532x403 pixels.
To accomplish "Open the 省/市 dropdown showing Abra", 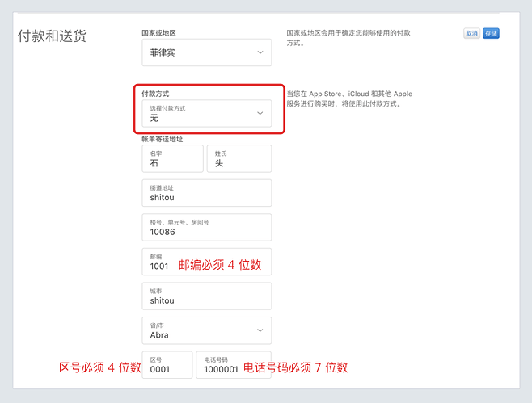I will tap(207, 330).
